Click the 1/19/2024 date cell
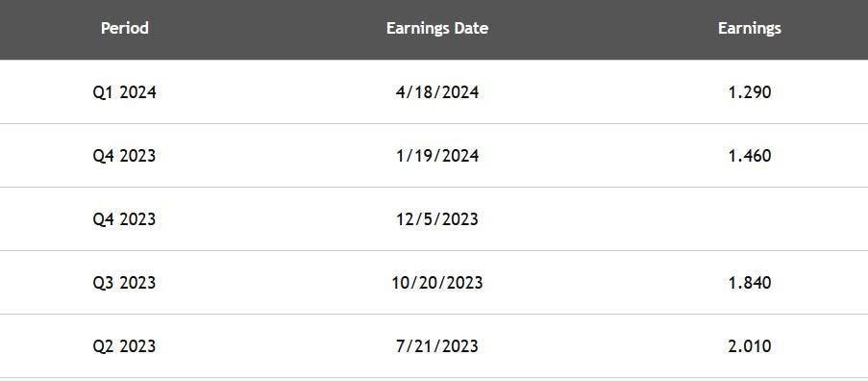 (x=437, y=156)
